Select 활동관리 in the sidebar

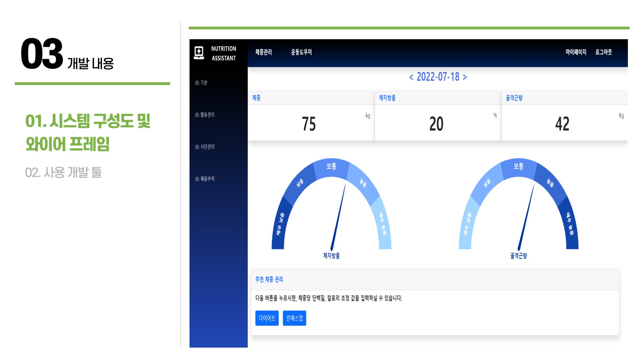coord(207,115)
